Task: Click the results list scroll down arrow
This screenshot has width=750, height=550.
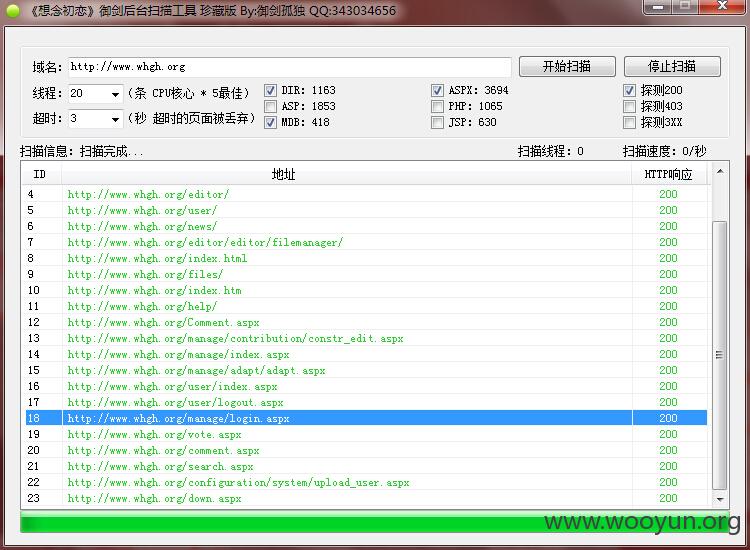Action: pos(720,499)
